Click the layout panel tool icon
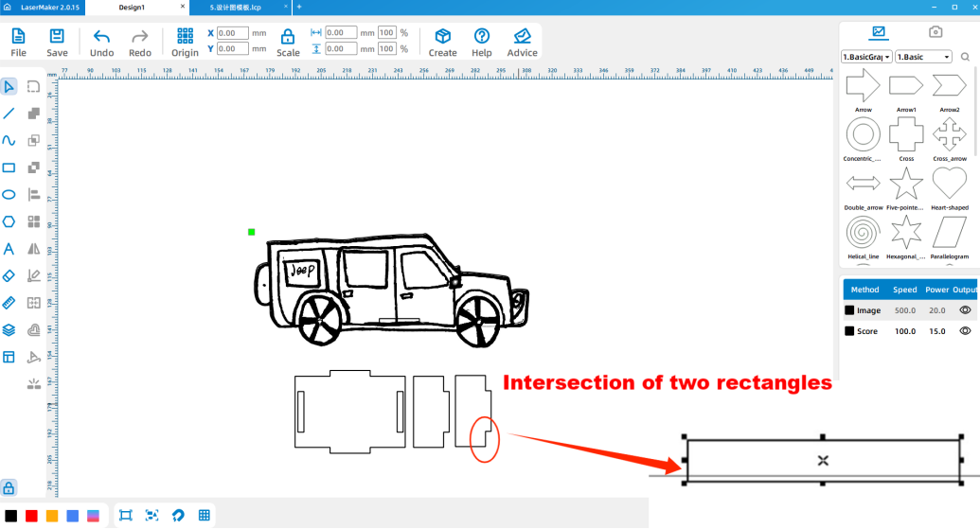The height and width of the screenshot is (529, 980). point(9,358)
